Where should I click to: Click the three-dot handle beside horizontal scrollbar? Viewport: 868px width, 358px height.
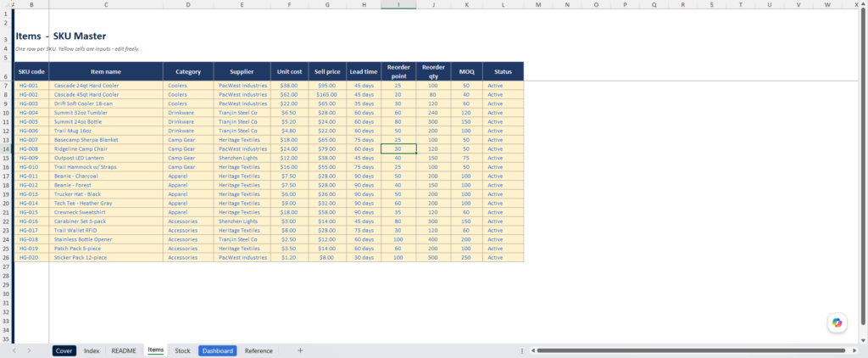coord(522,351)
